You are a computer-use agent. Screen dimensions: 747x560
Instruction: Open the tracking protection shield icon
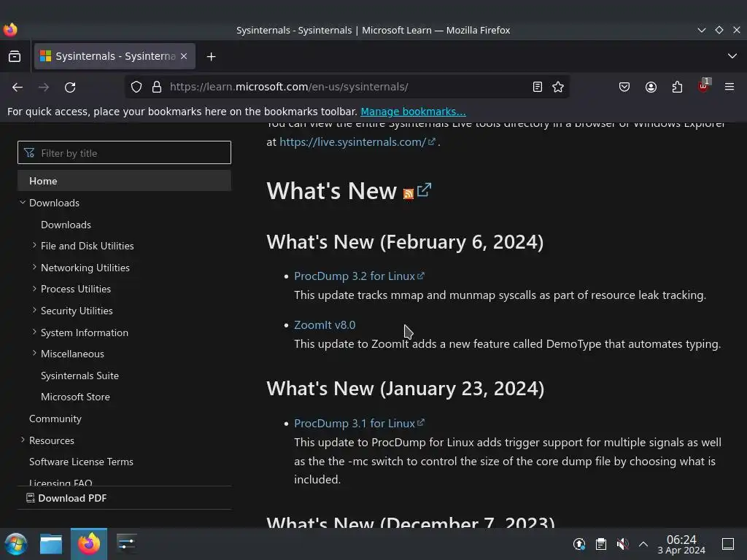click(136, 87)
